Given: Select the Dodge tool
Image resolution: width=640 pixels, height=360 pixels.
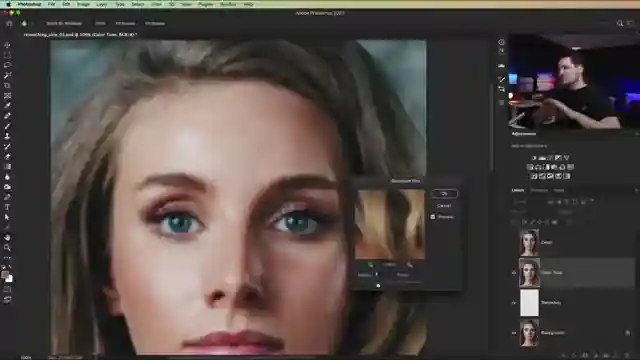Looking at the screenshot, I should (x=7, y=187).
